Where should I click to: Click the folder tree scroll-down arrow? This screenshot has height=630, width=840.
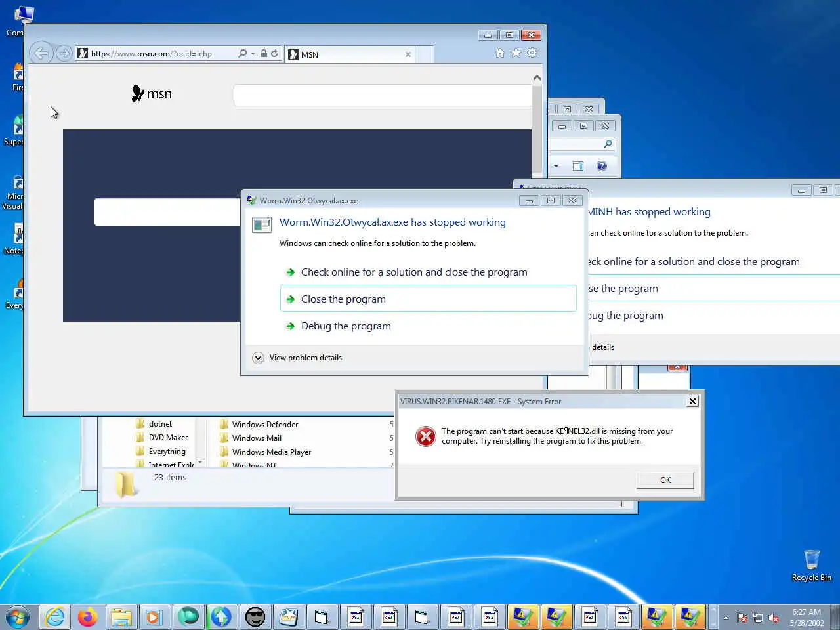pyautogui.click(x=200, y=463)
